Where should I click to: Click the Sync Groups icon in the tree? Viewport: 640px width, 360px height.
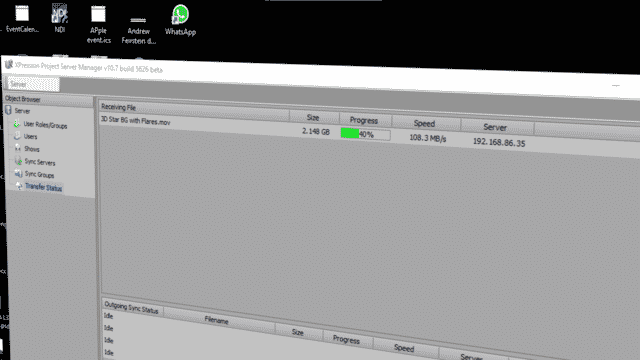tap(18, 173)
